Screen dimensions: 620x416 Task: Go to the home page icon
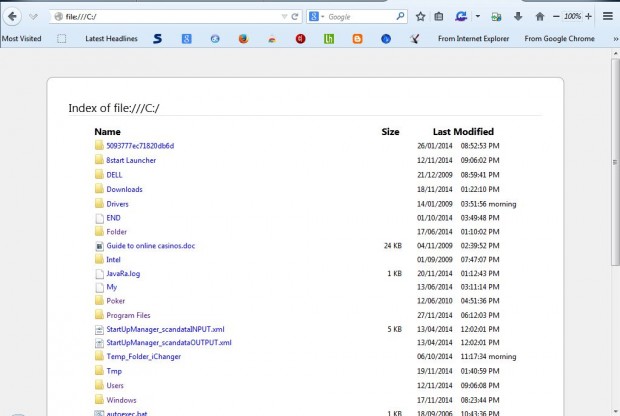(x=540, y=17)
